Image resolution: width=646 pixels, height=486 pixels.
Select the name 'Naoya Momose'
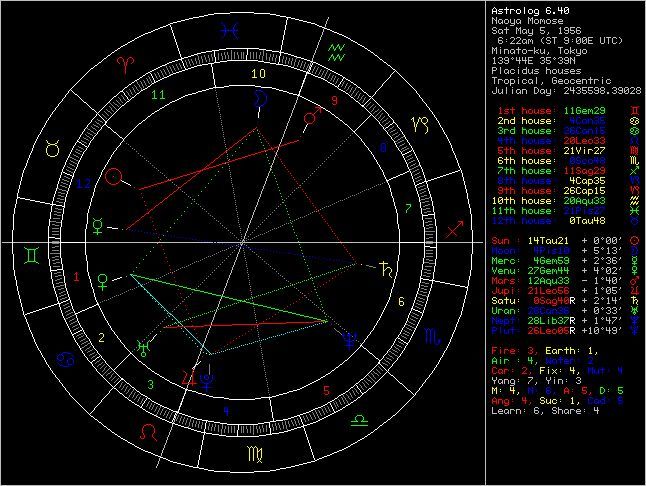tap(527, 21)
